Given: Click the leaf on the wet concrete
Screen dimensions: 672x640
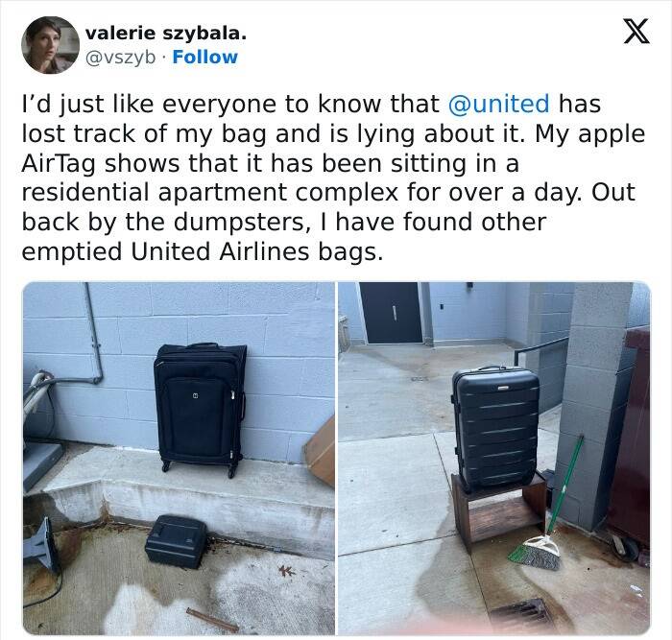Looking at the screenshot, I should (286, 571).
